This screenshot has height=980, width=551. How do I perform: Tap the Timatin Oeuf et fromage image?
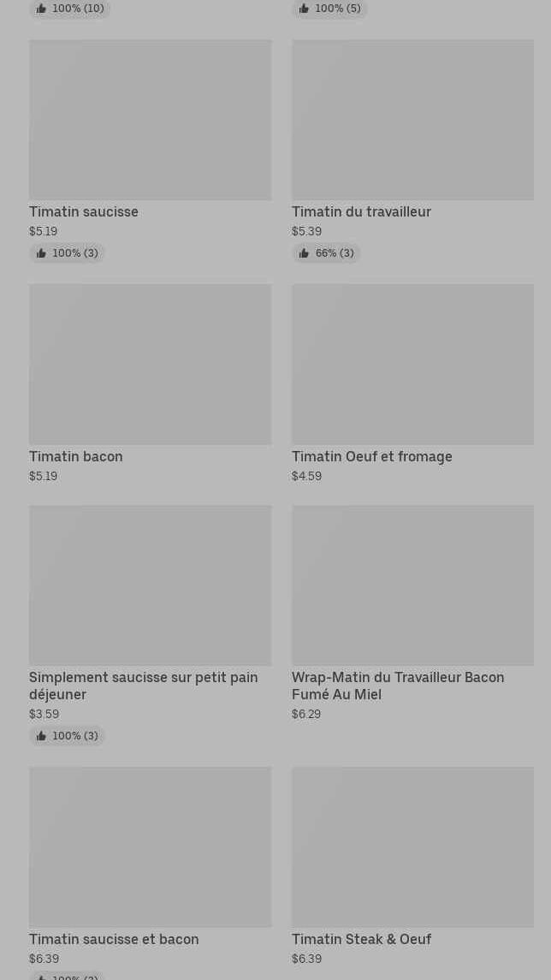412,365
